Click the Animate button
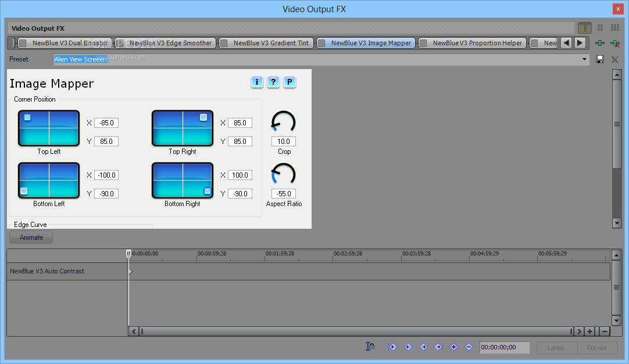Viewport: 629px width, 364px height. (31, 237)
